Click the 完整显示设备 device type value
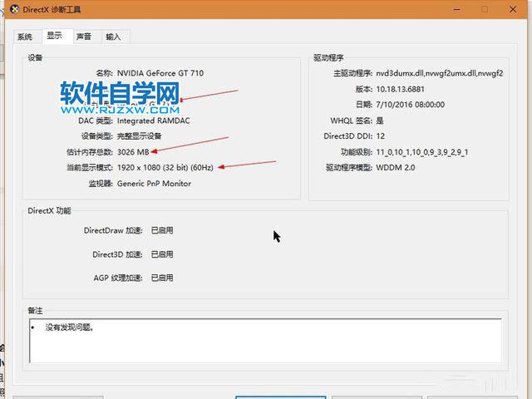This screenshot has height=399, width=532. (139, 136)
